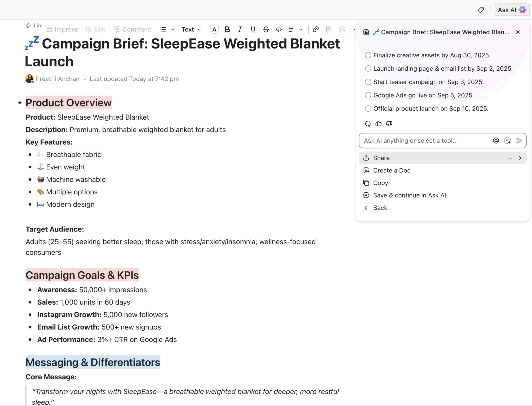
Task: Toggle bold formatting in toolbar
Action: point(227,29)
